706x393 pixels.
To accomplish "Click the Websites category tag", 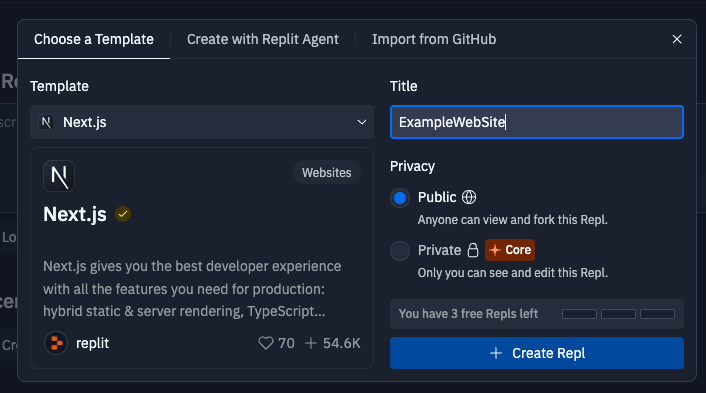I will click(x=326, y=172).
